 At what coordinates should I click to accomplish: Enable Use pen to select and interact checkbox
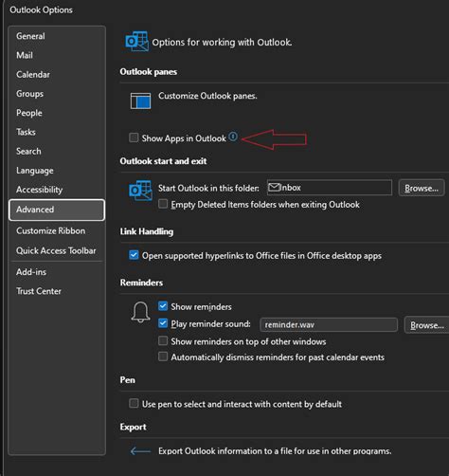tap(134, 403)
